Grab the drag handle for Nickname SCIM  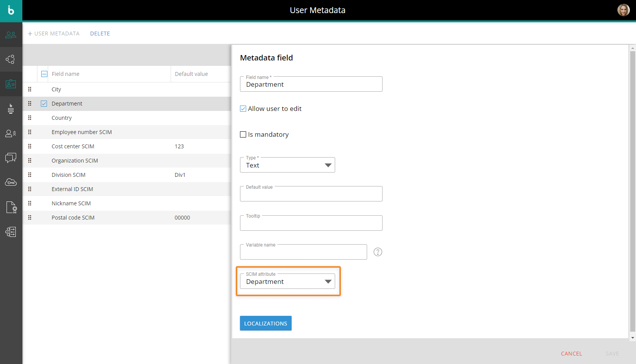pyautogui.click(x=30, y=203)
